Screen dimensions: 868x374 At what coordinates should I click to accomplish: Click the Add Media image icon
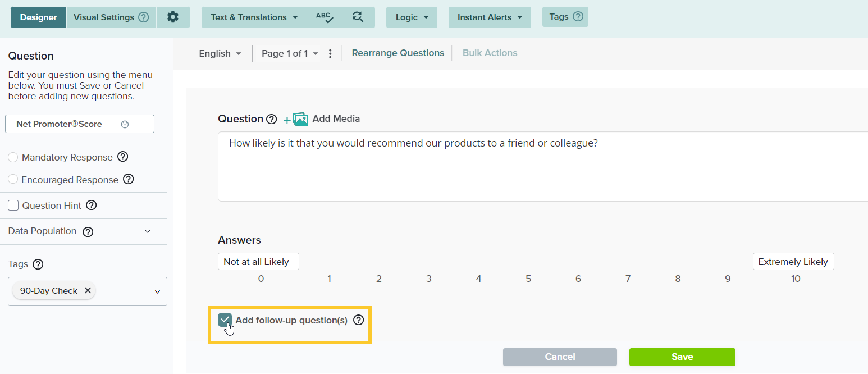pyautogui.click(x=300, y=119)
